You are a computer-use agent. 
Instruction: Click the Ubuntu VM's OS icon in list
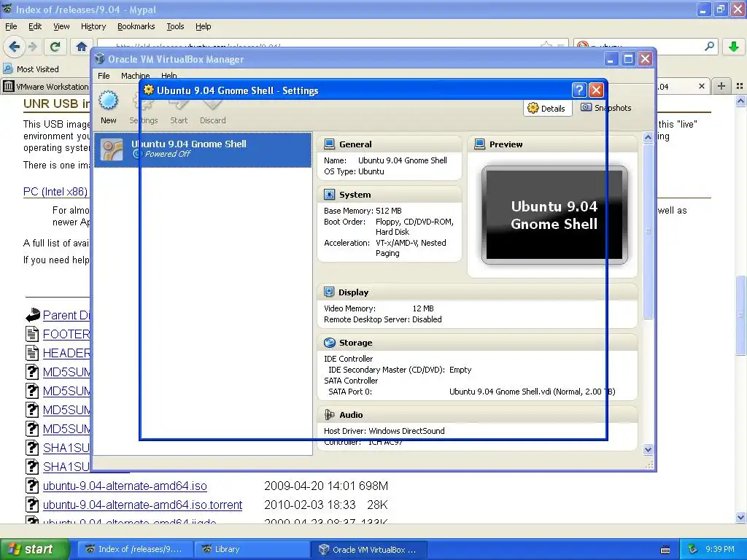click(x=112, y=149)
